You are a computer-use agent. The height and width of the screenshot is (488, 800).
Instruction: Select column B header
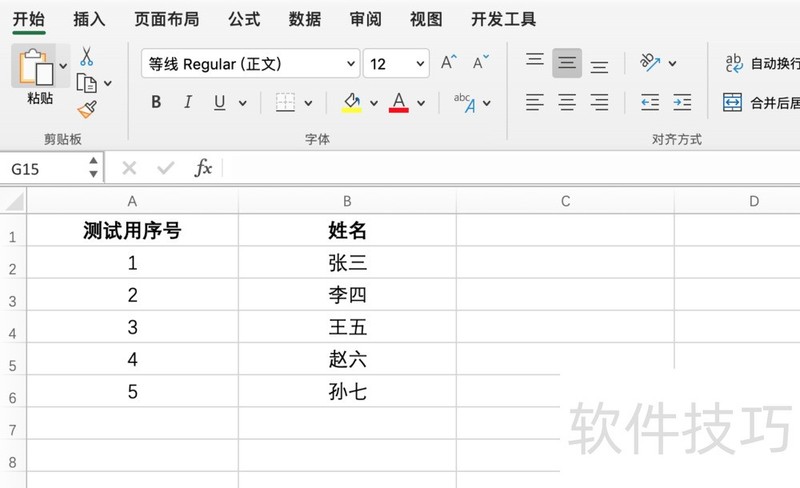click(347, 201)
